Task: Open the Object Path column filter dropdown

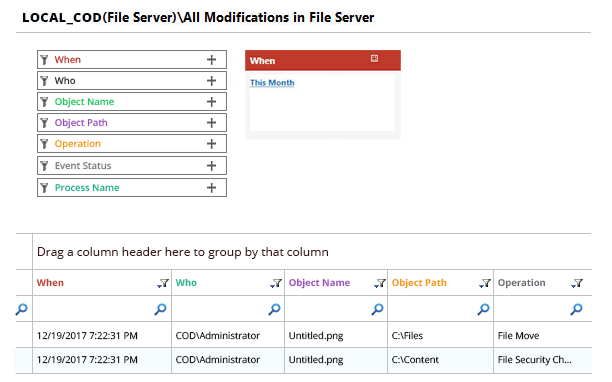Action: (x=485, y=283)
